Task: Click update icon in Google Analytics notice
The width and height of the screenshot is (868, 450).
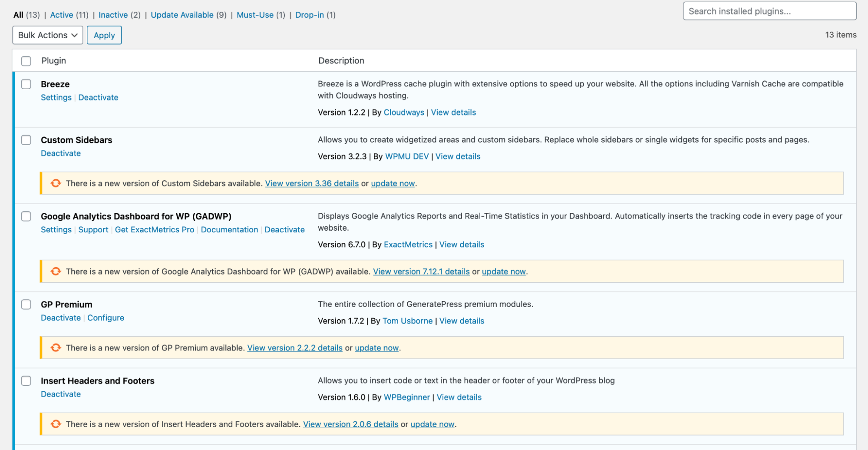Action: pyautogui.click(x=56, y=271)
